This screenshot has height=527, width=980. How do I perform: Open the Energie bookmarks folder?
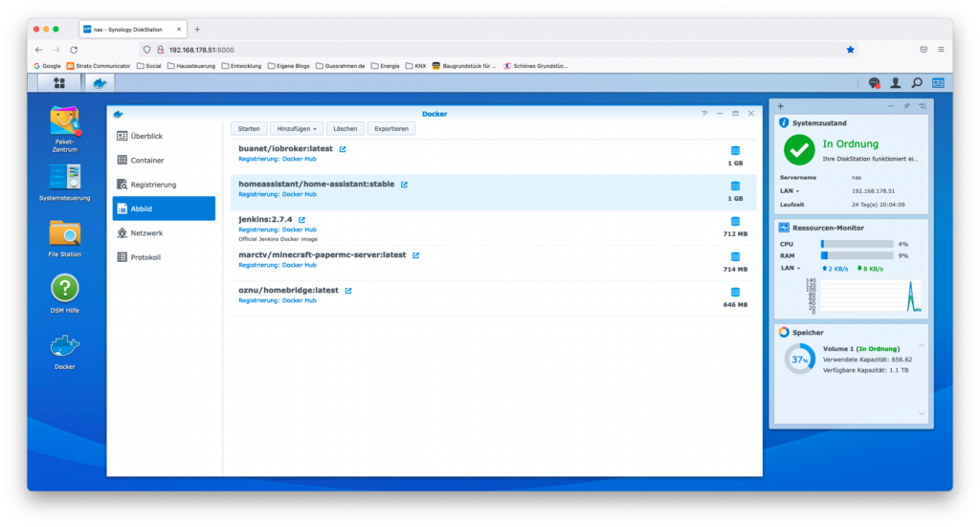click(386, 66)
